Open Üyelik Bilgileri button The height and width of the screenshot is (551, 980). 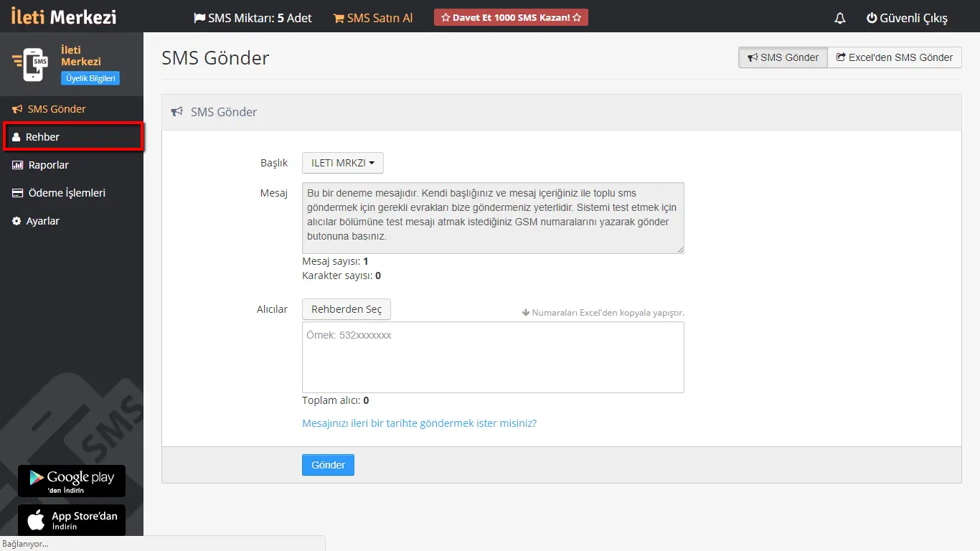coord(90,78)
